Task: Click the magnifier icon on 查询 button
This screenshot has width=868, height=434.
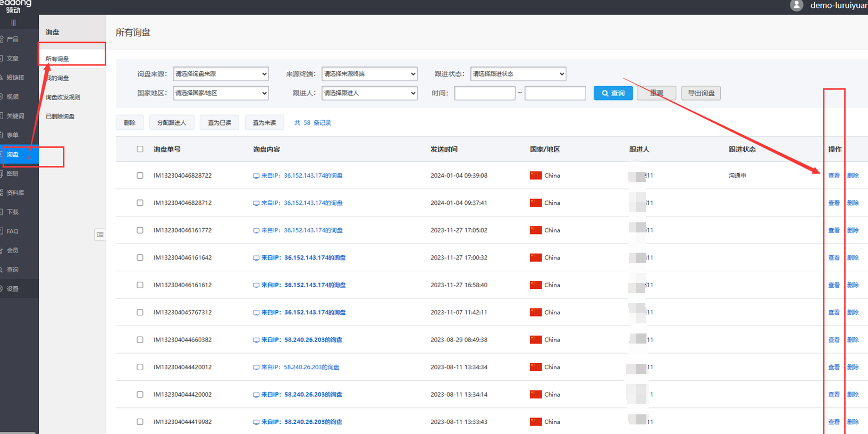Action: 605,93
